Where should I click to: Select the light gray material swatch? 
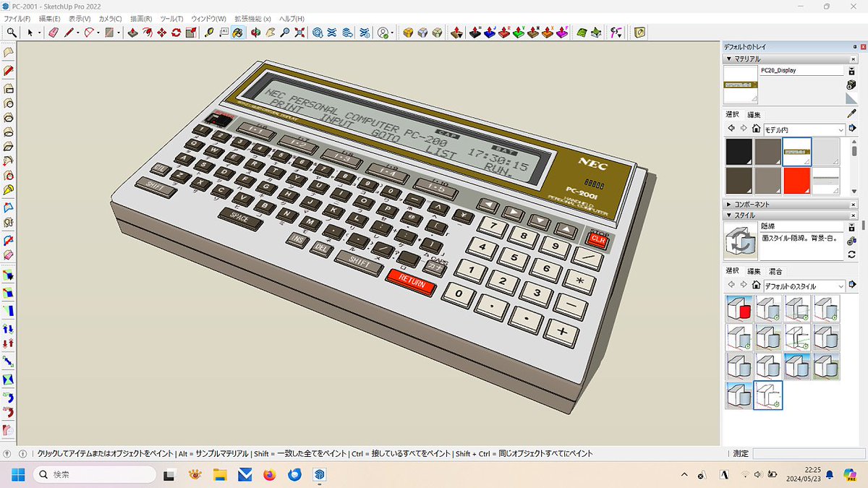(825, 152)
